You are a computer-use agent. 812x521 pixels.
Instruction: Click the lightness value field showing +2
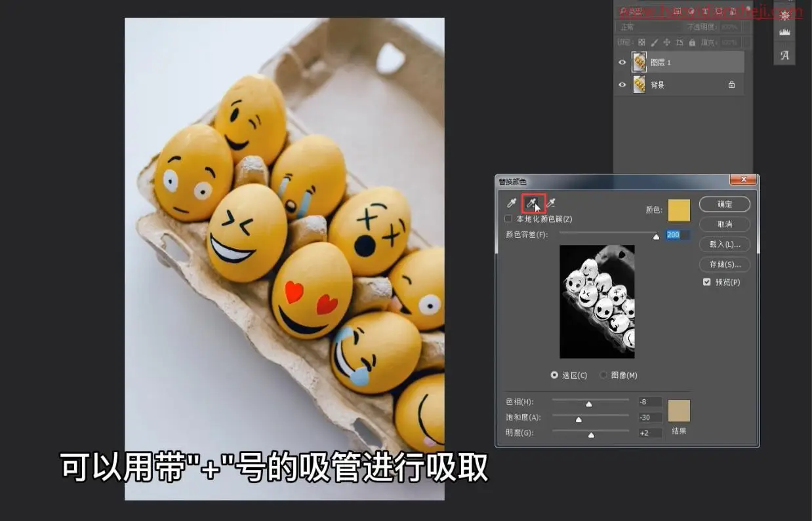coord(650,433)
